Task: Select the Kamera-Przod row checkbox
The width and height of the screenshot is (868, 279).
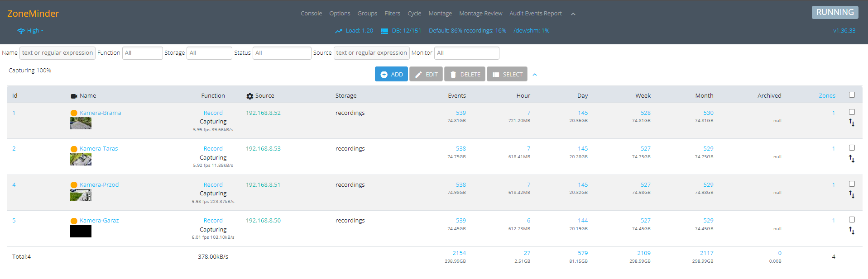Action: tap(852, 184)
